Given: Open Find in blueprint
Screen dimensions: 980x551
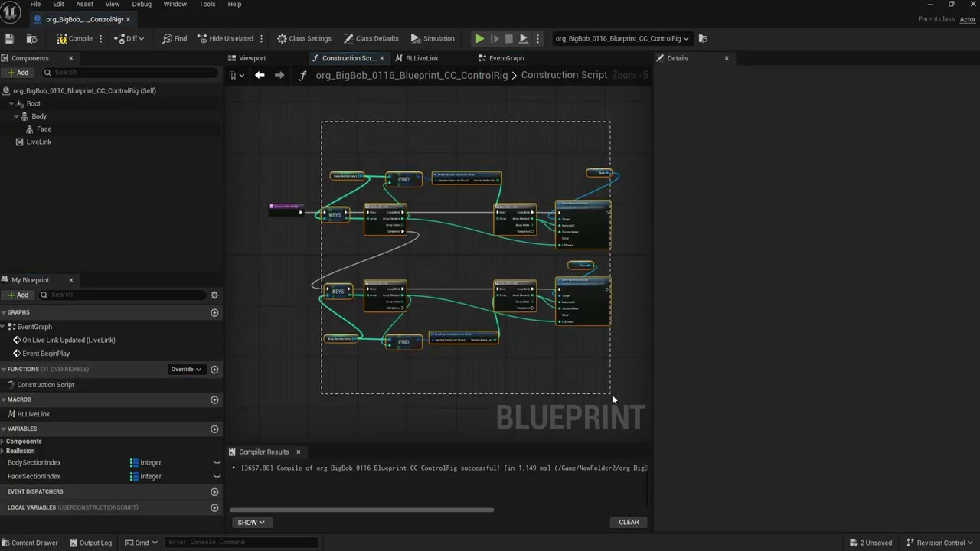Looking at the screenshot, I should coord(175,38).
